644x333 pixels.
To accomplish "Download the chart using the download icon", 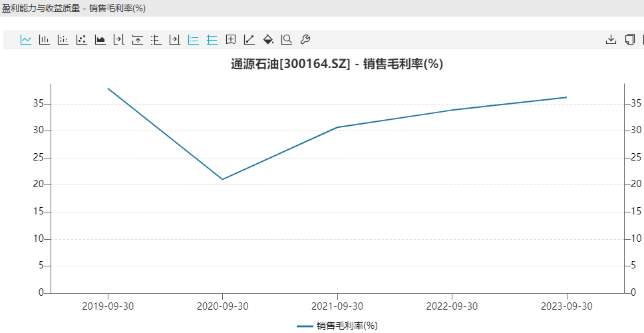I will tap(611, 39).
